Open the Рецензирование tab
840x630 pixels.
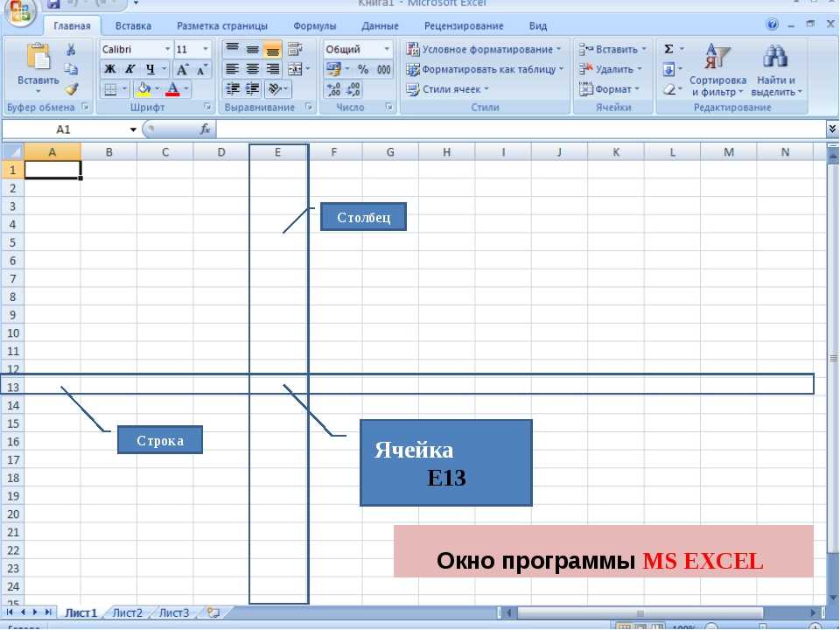pos(464,25)
